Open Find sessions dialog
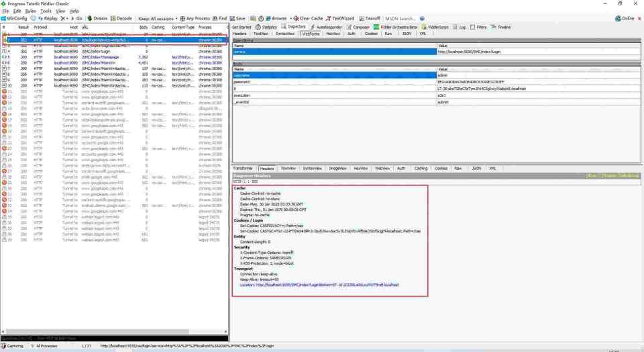Image resolution: width=644 pixels, height=352 pixels. click(220, 19)
